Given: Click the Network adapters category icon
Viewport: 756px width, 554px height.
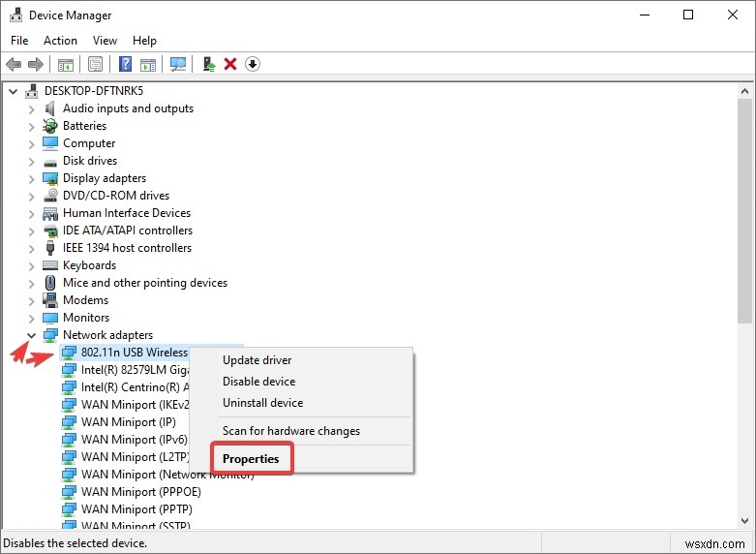Looking at the screenshot, I should click(x=50, y=335).
